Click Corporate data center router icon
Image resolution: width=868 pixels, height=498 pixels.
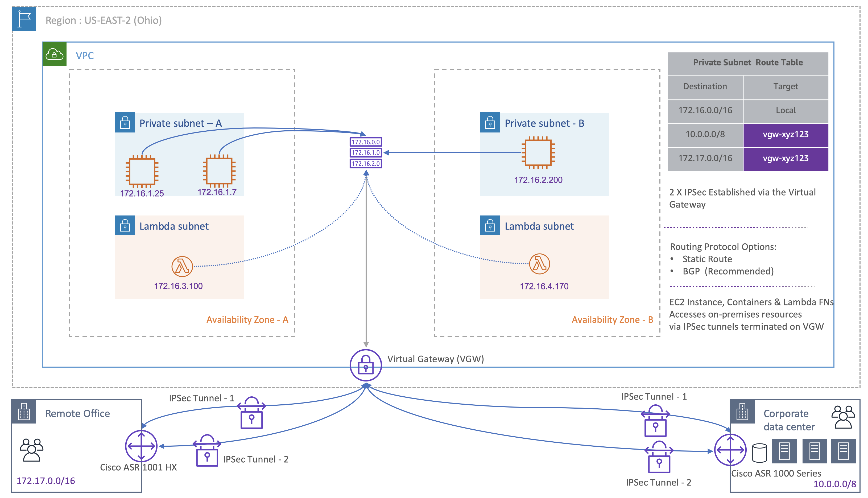pos(730,450)
